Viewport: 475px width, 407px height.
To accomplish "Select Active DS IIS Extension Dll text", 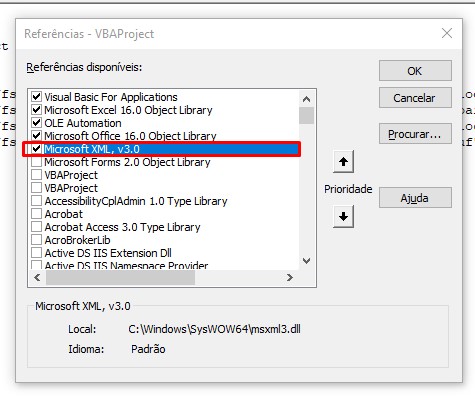I will 108,253.
